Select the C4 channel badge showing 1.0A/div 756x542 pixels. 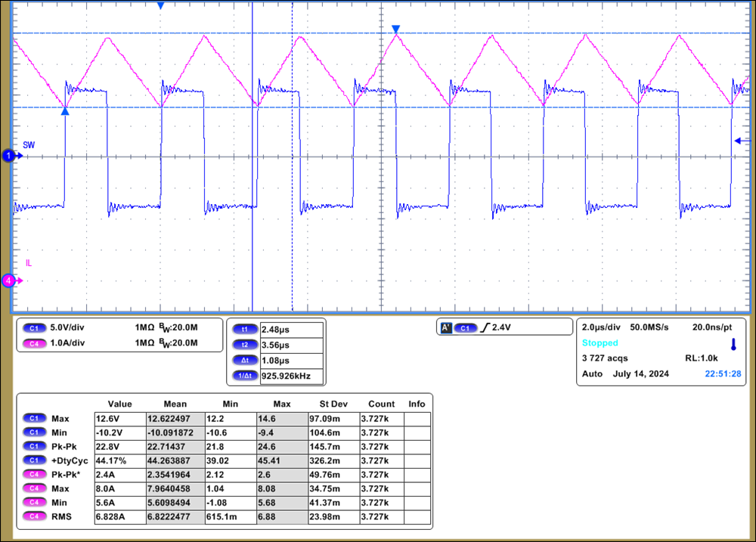[x=34, y=343]
